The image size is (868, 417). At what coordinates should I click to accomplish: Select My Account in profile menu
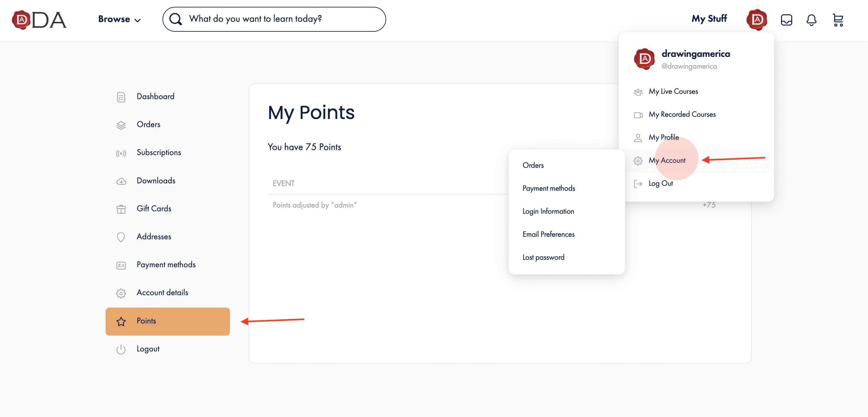tap(667, 160)
